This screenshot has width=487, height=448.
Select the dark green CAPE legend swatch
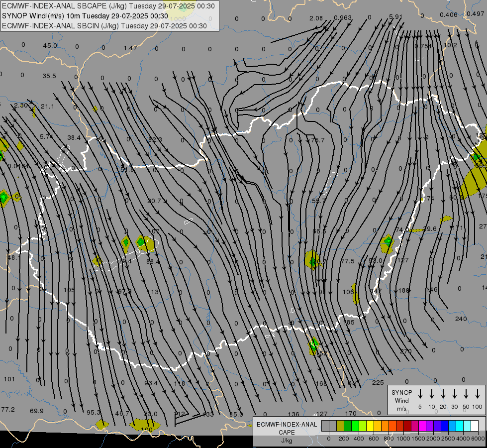click(348, 426)
